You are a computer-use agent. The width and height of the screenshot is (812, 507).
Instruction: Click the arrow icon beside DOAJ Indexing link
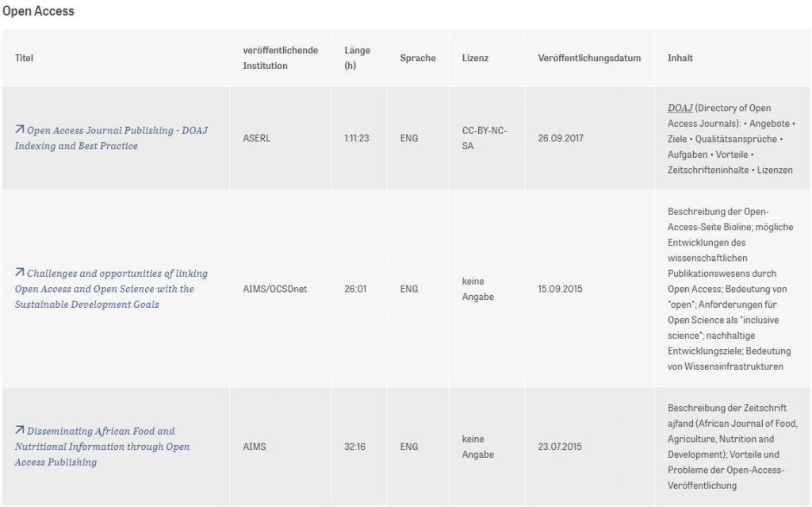pos(20,129)
